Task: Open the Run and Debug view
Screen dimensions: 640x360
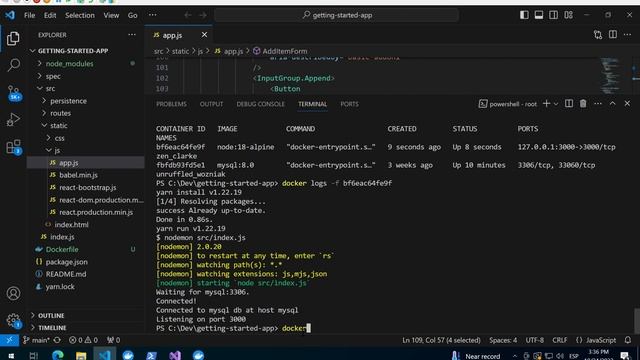Action: (13, 120)
